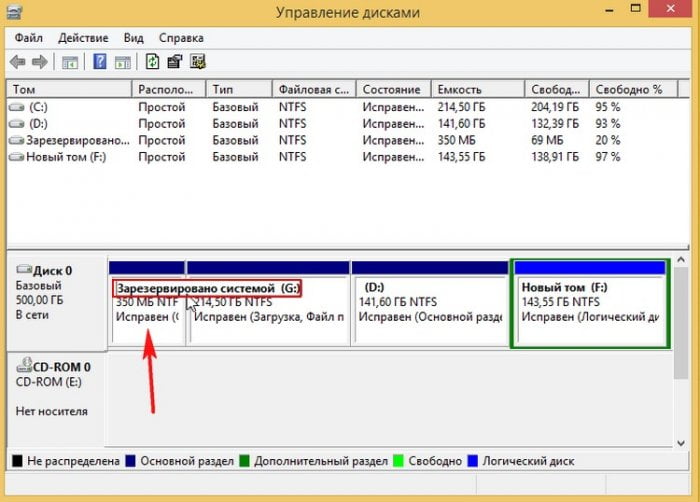Screen dimensions: 700x502
Task: Open Help via the blue question mark icon
Action: [x=100, y=62]
